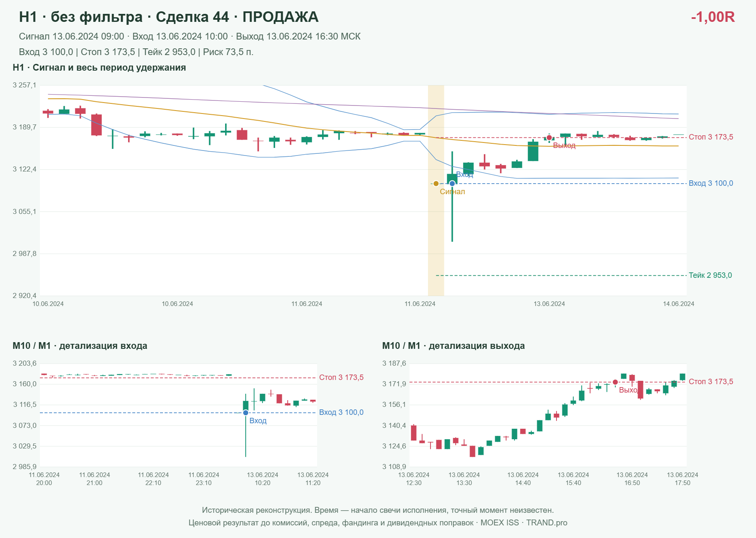Image resolution: width=756 pixels, height=538 pixels.
Task: Click the 2 920,4 axis value on the H1 chart
Action: pyautogui.click(x=24, y=296)
